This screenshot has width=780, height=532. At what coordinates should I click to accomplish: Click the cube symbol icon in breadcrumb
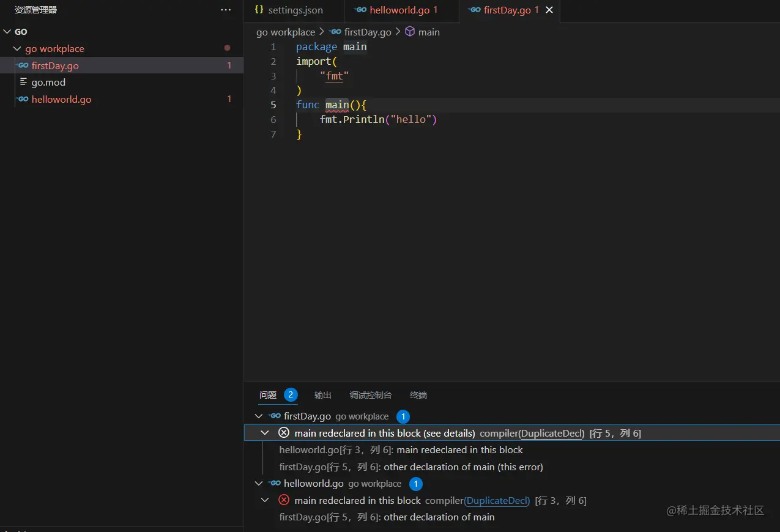click(410, 32)
